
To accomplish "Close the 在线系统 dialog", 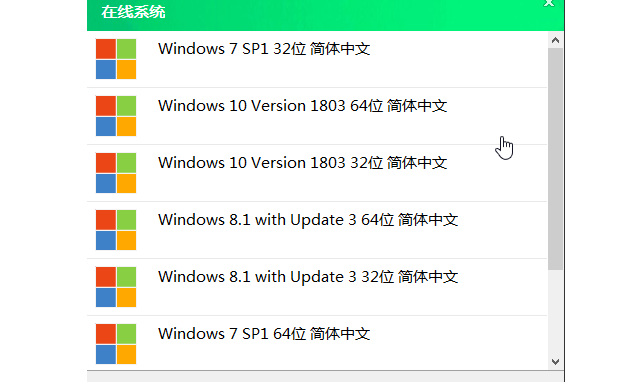I will click(x=549, y=3).
